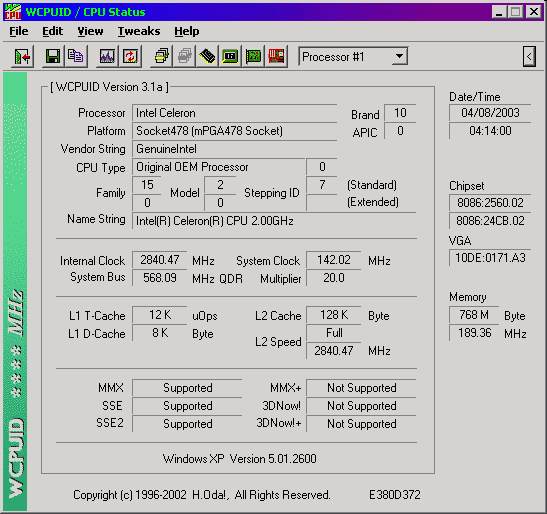Open the File menu
This screenshot has height=514, width=547.
tap(18, 31)
